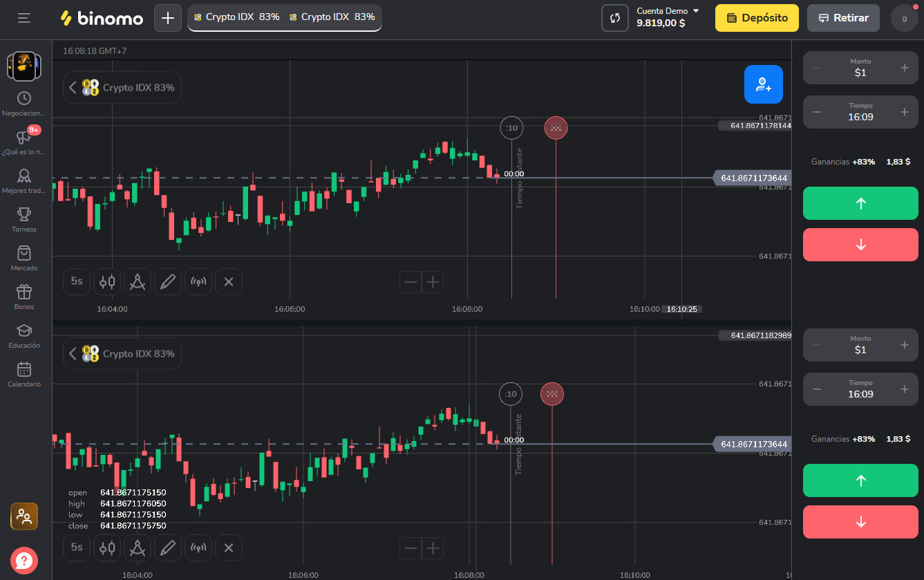This screenshot has height=580, width=924.
Task: Open chart type selector on the upper chart
Action: (107, 281)
